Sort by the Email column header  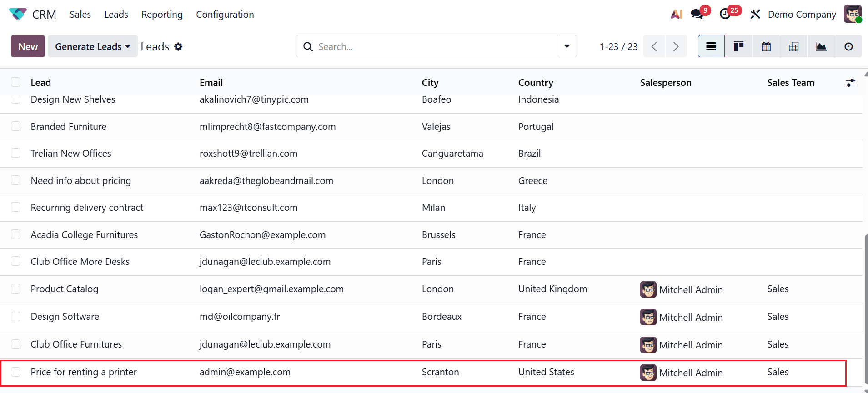click(x=211, y=83)
